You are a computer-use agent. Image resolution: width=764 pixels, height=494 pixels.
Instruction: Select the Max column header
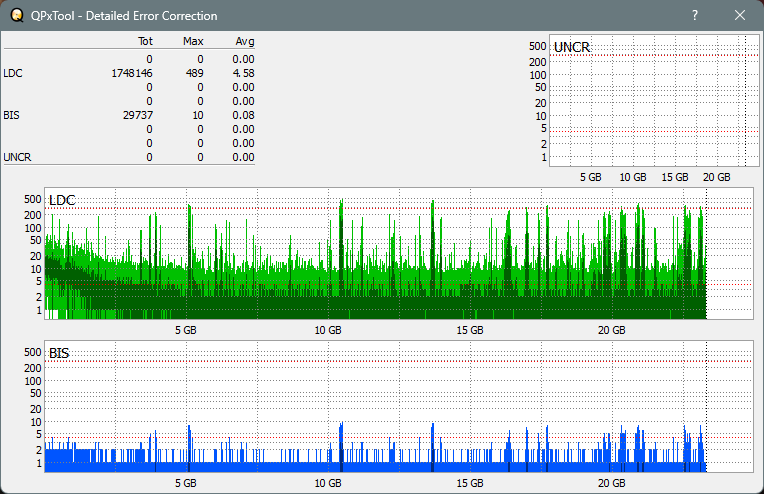click(193, 41)
